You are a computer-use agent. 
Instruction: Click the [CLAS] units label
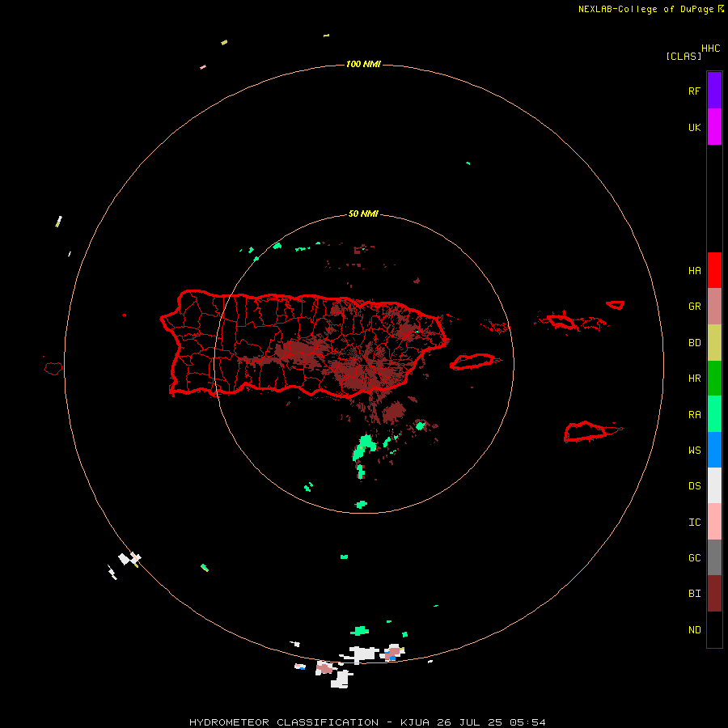pyautogui.click(x=683, y=56)
